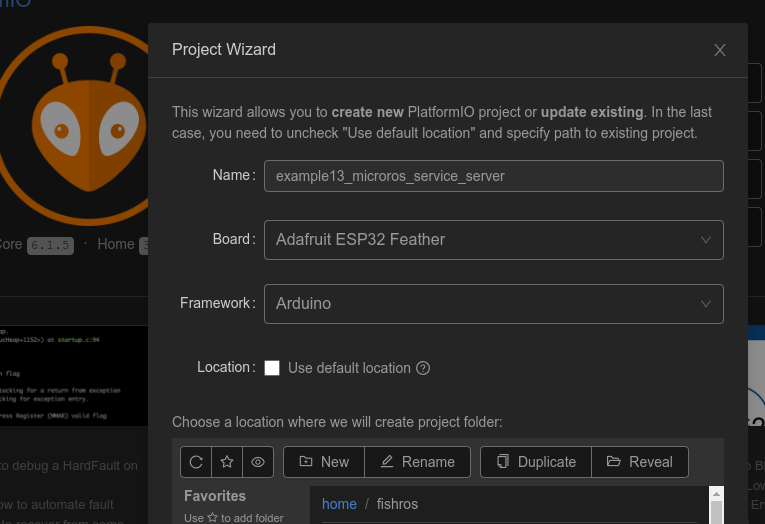The image size is (765, 524).
Task: Click the help icon beside Use default location
Action: [423, 368]
